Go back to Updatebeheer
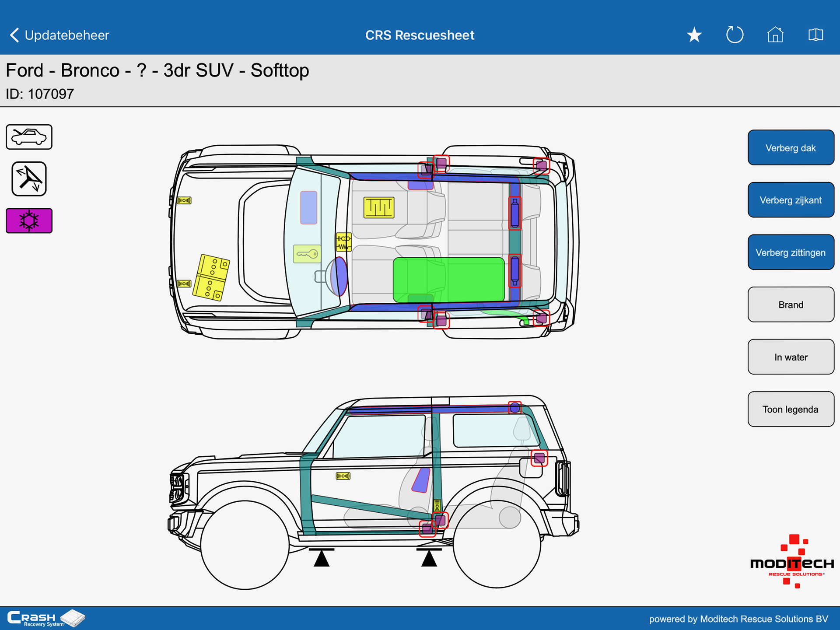 59,35
